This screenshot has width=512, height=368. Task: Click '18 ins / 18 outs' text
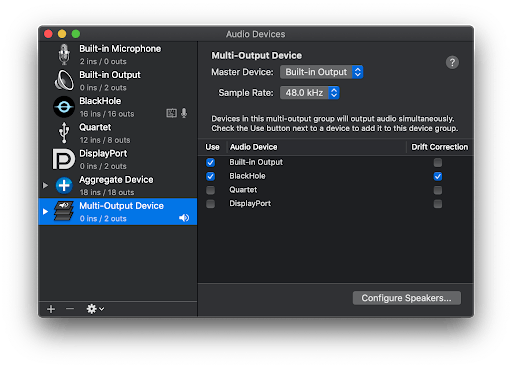107,192
